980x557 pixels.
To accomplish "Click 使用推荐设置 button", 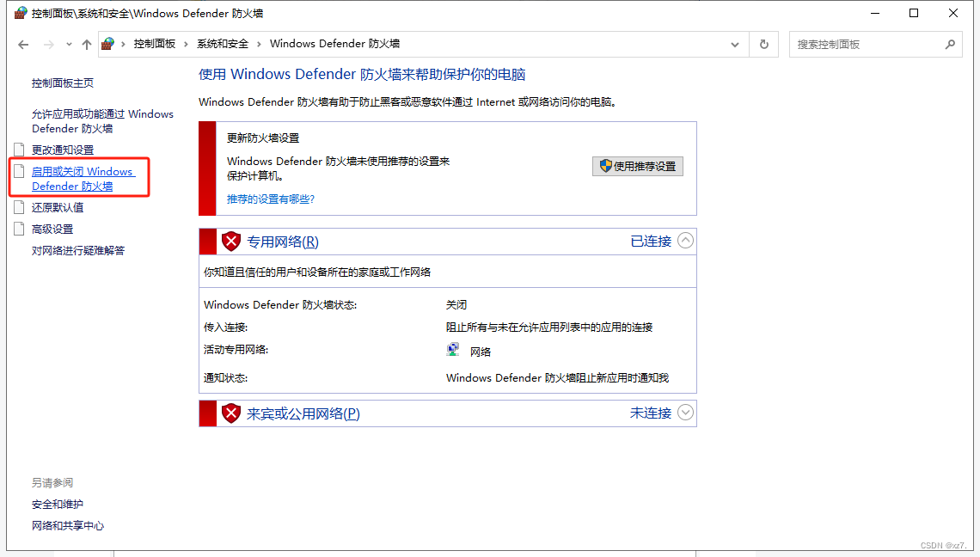I will pos(638,166).
